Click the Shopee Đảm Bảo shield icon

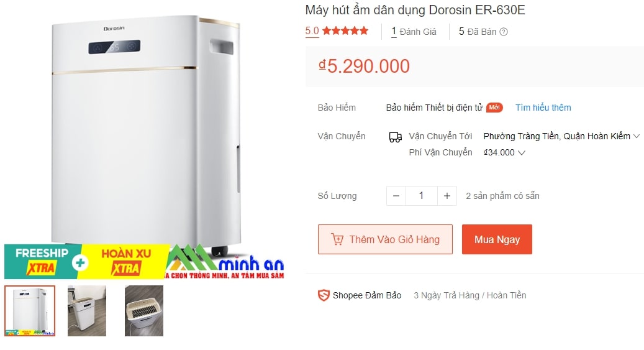coord(324,295)
